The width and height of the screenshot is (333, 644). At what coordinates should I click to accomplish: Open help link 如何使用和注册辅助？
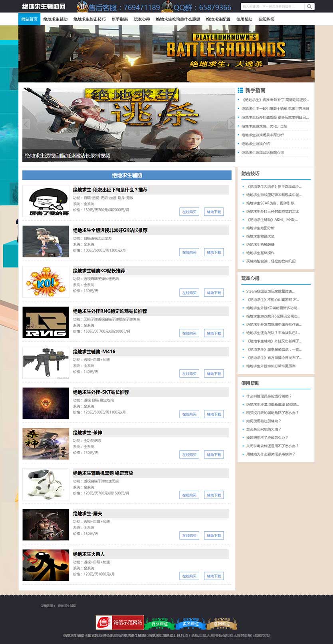(x=264, y=421)
